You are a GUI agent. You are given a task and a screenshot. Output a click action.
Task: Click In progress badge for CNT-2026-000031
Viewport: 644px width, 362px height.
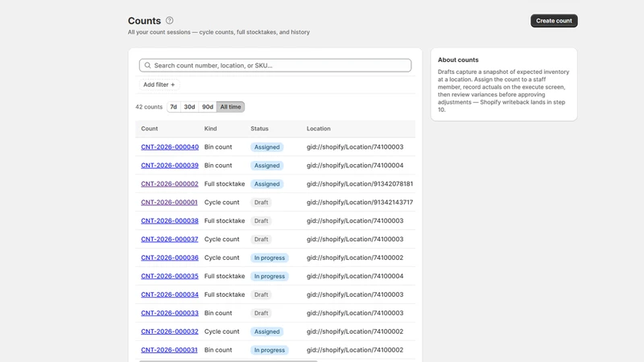click(270, 350)
